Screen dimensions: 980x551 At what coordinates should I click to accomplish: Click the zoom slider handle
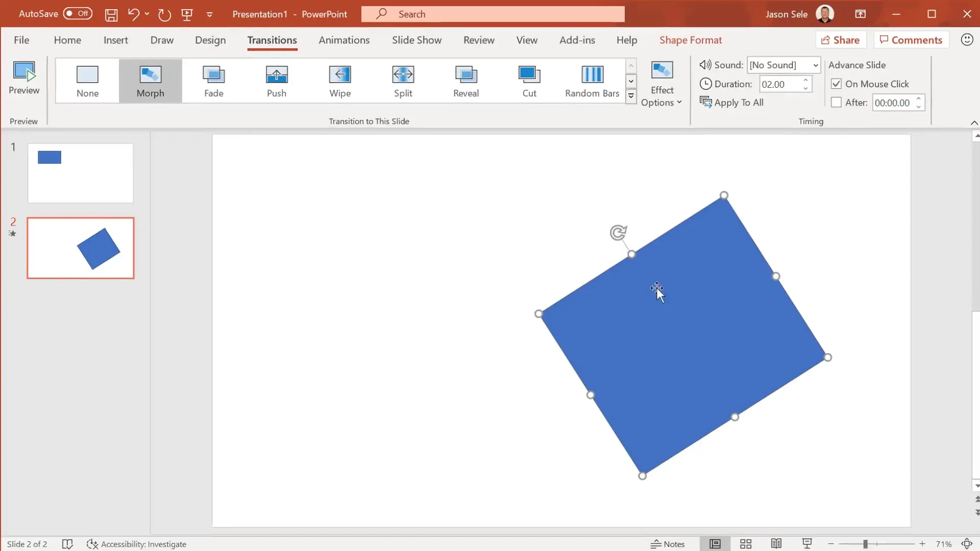coord(865,544)
